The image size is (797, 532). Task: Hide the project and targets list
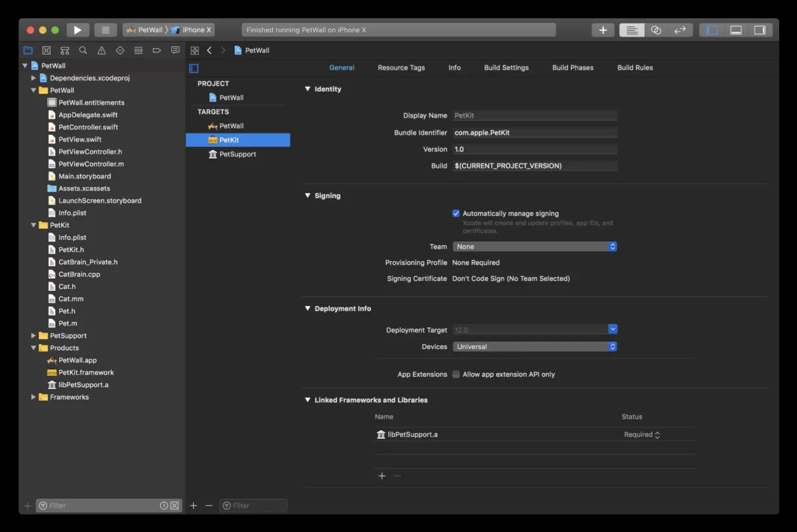(194, 68)
